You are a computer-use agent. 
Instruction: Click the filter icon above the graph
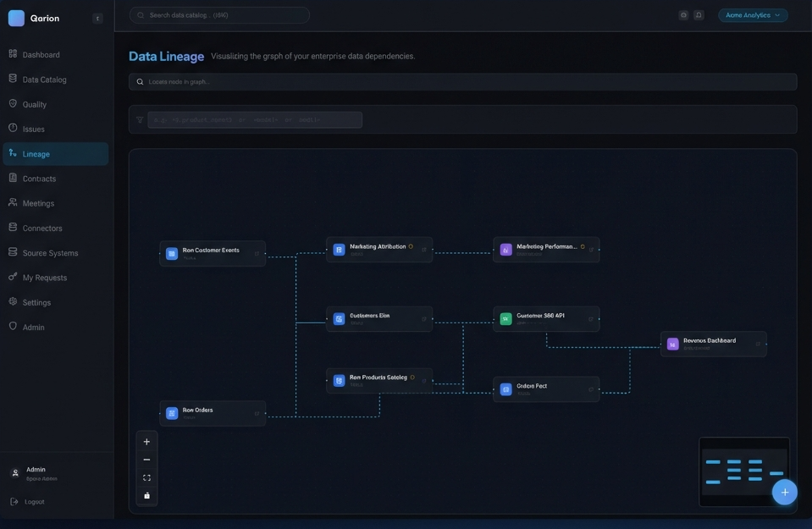tap(137, 118)
